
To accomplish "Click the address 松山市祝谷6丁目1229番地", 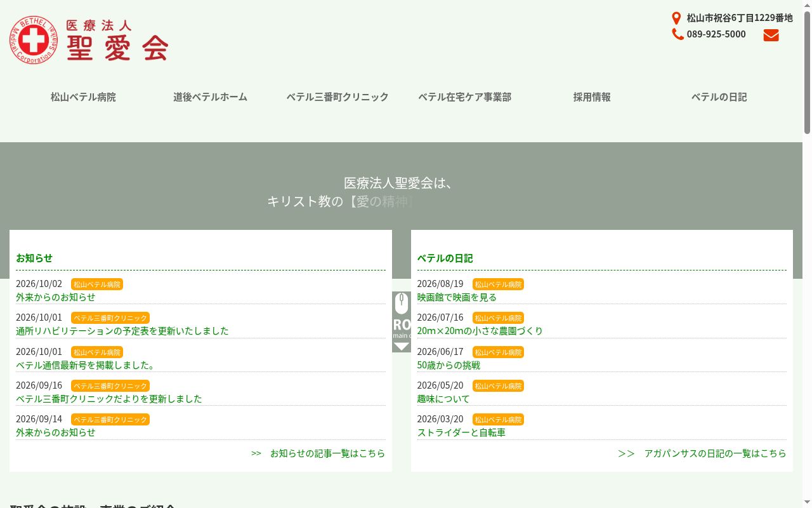I will coord(740,18).
